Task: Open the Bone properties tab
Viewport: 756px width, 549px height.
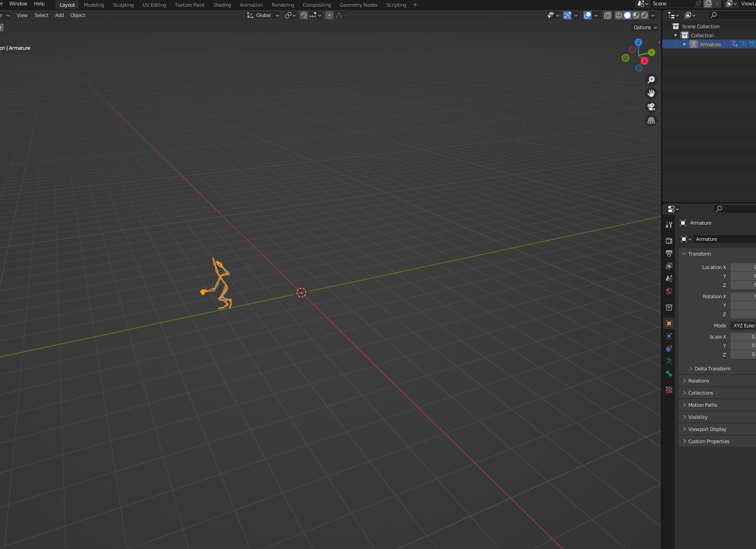Action: [x=669, y=374]
